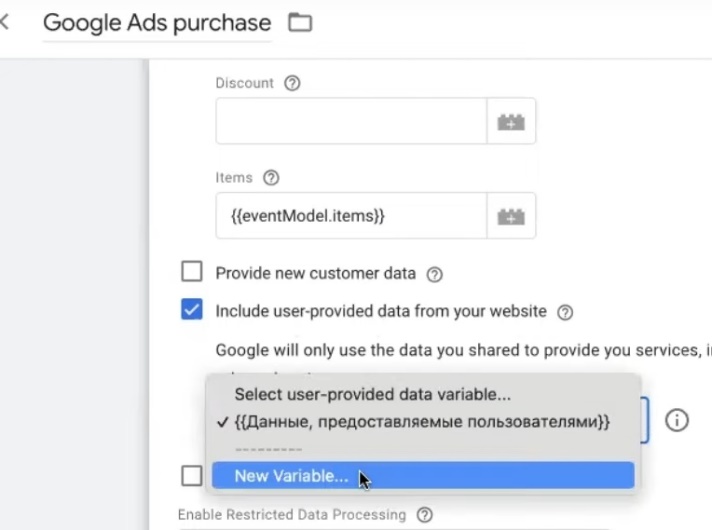
Task: Show help for Include user-provided data
Action: [x=565, y=312]
